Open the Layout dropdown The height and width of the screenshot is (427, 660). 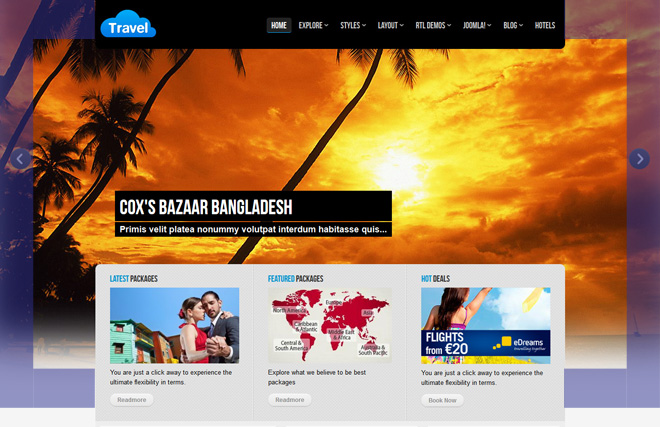390,25
